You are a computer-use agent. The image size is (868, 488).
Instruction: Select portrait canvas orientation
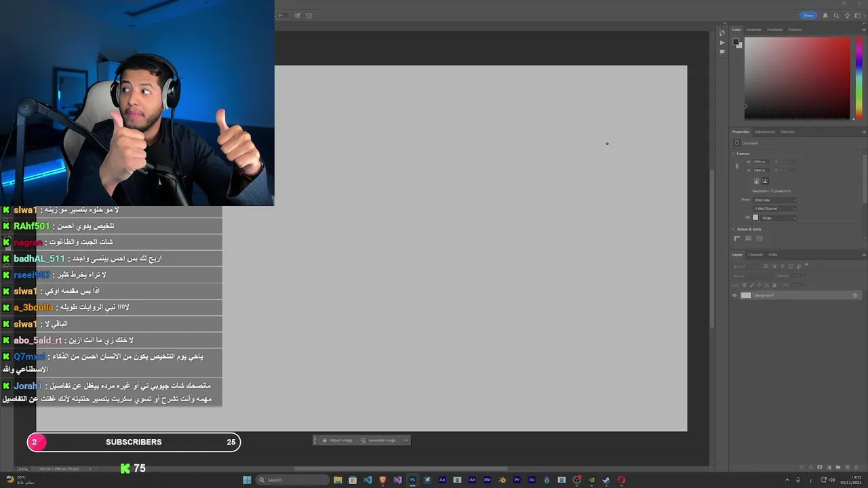[x=757, y=181]
